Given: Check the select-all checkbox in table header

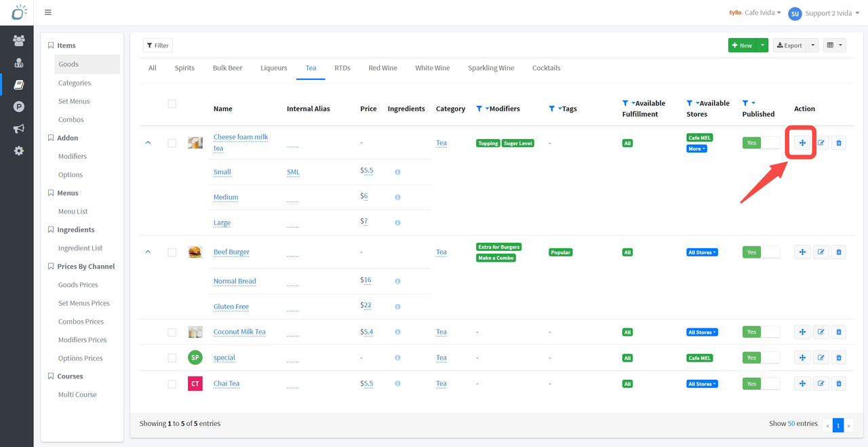Looking at the screenshot, I should pos(172,104).
